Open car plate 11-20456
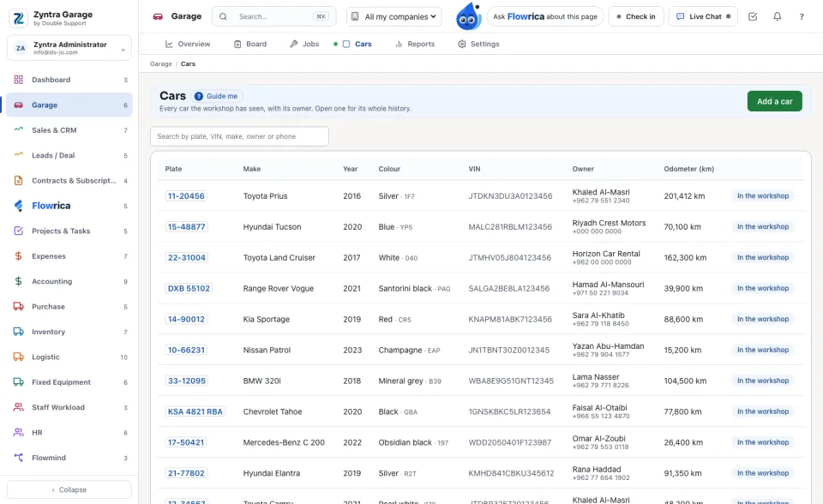 point(186,195)
